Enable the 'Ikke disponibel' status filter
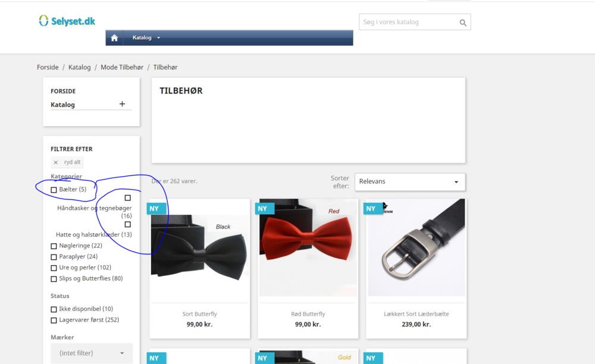The height and width of the screenshot is (364, 595). click(x=54, y=309)
